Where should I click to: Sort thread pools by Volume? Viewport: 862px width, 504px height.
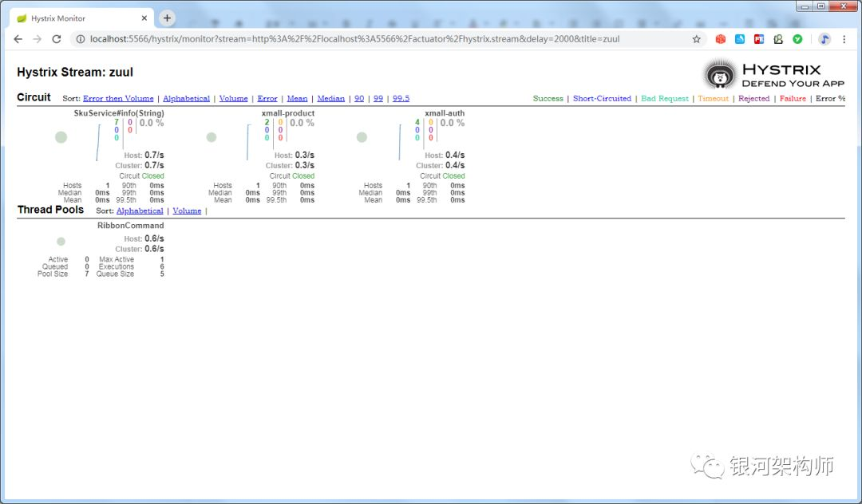click(x=187, y=211)
